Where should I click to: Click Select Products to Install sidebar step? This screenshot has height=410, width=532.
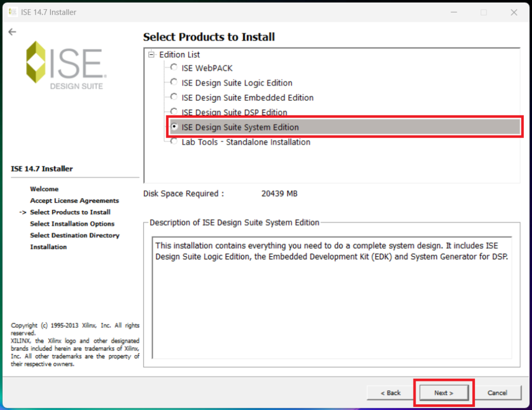pos(70,212)
